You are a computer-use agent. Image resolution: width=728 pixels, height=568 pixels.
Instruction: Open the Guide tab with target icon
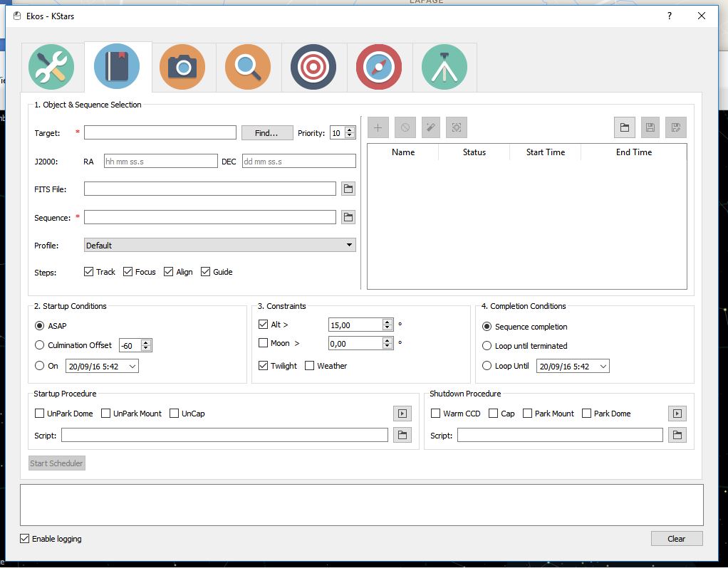pos(313,67)
